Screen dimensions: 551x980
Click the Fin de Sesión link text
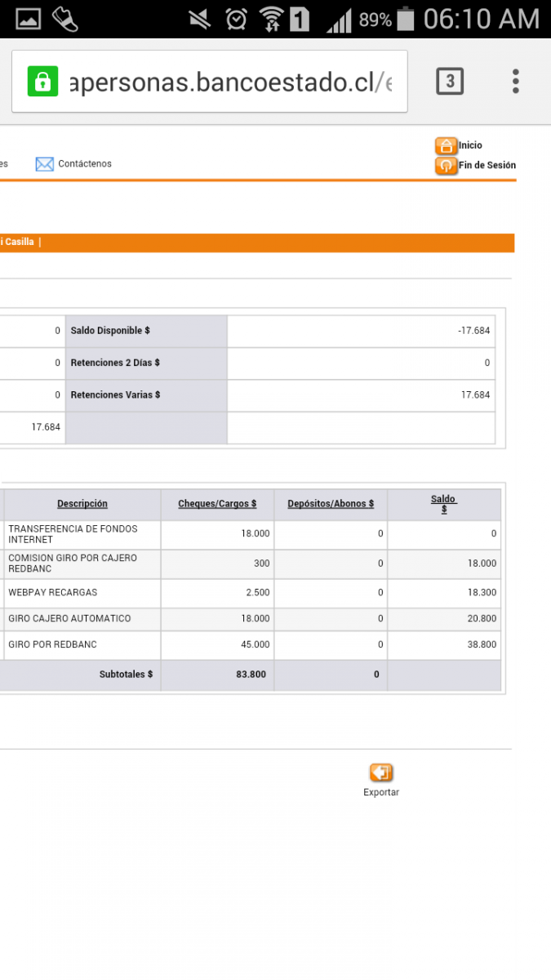pos(487,165)
